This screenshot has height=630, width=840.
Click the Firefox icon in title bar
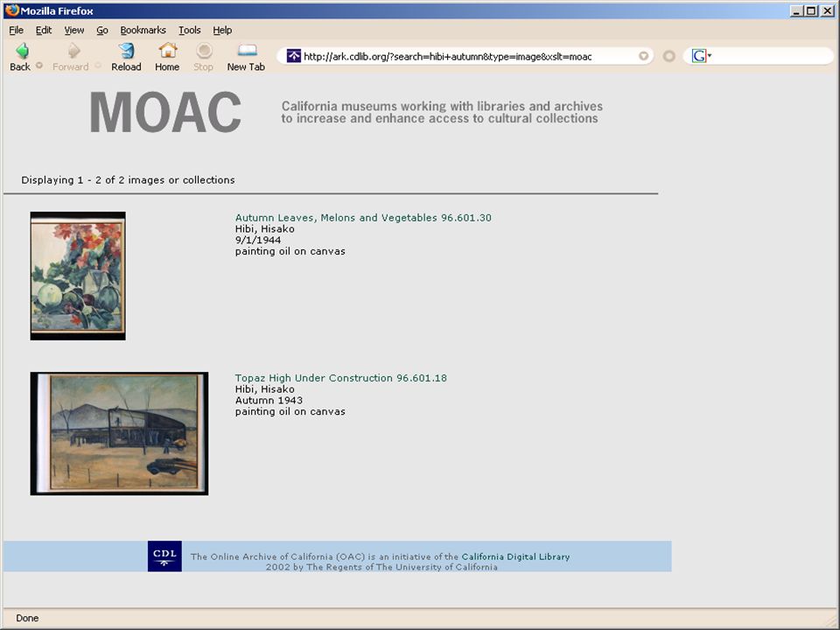[x=11, y=10]
